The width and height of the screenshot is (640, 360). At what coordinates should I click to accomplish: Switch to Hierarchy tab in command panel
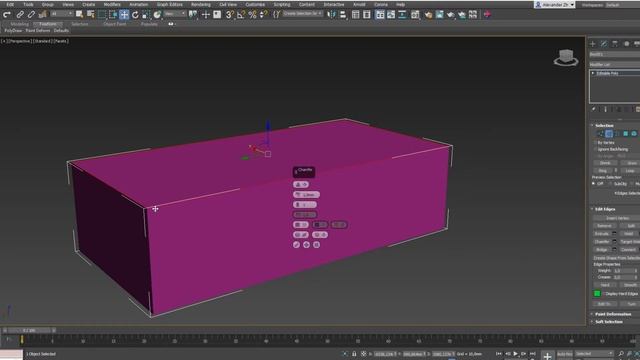coord(615,44)
